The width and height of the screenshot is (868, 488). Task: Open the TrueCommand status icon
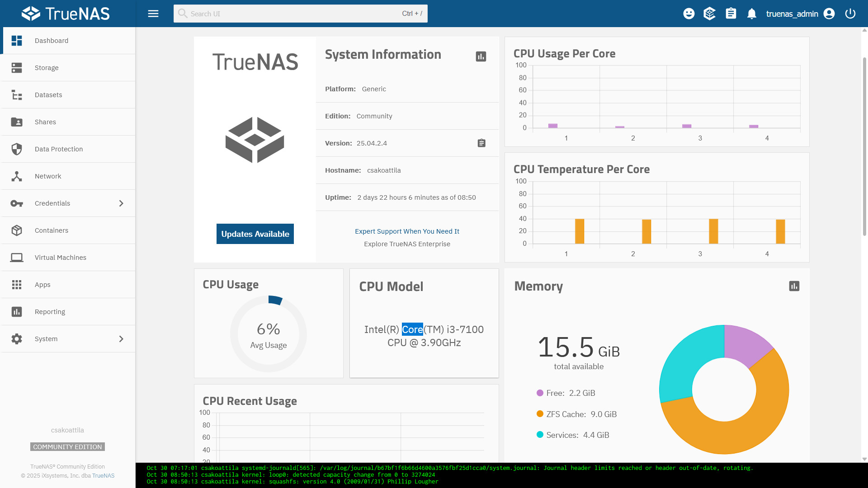coord(709,14)
